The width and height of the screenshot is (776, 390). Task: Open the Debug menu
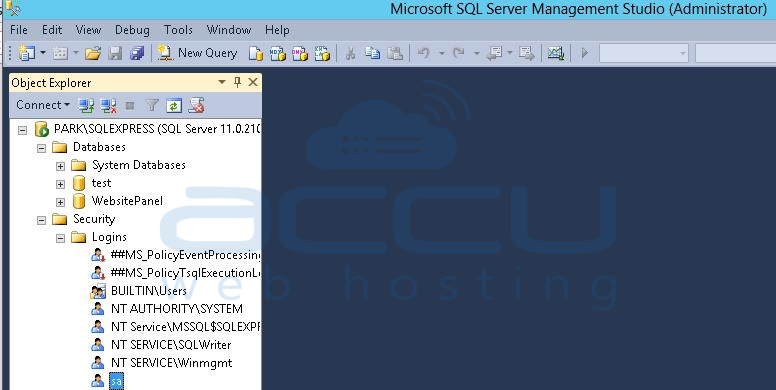(132, 30)
